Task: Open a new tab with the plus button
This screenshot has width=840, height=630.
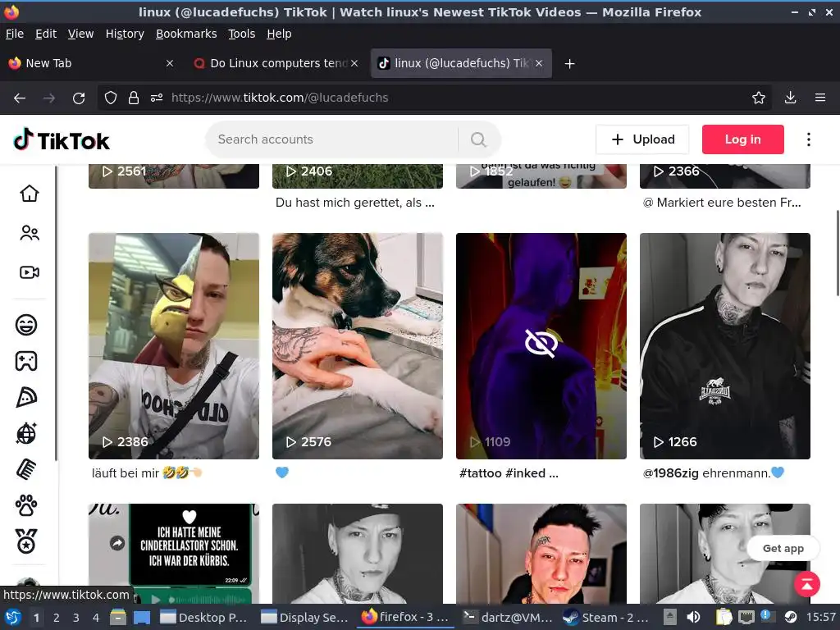Action: click(x=569, y=64)
